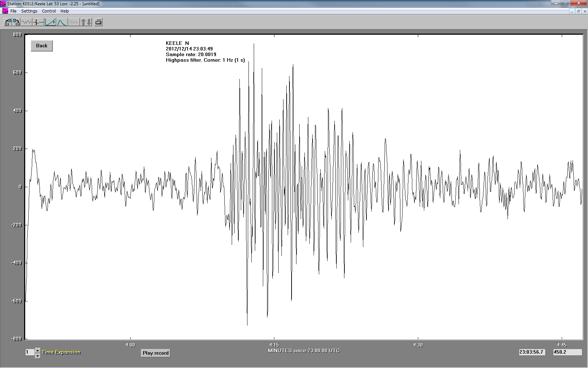Minimize the main application window
Screen dimensions: 588x368
[555, 4]
